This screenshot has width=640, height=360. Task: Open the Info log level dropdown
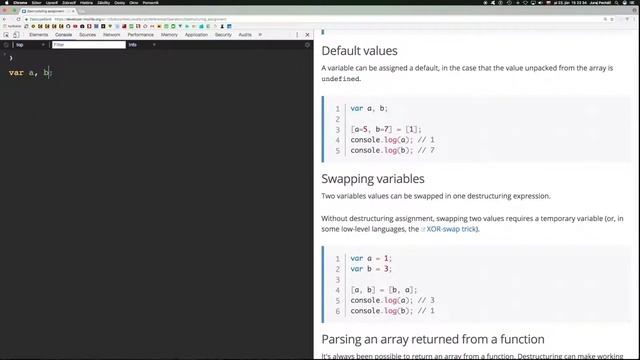142,45
